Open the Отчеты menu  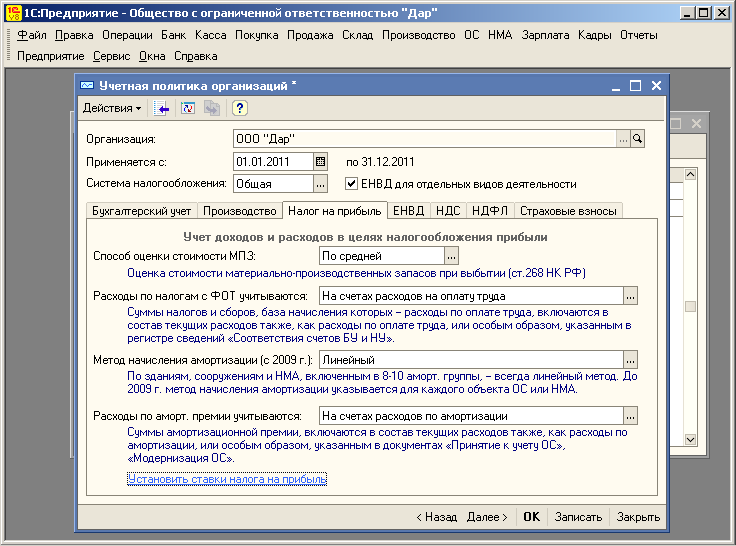(639, 35)
